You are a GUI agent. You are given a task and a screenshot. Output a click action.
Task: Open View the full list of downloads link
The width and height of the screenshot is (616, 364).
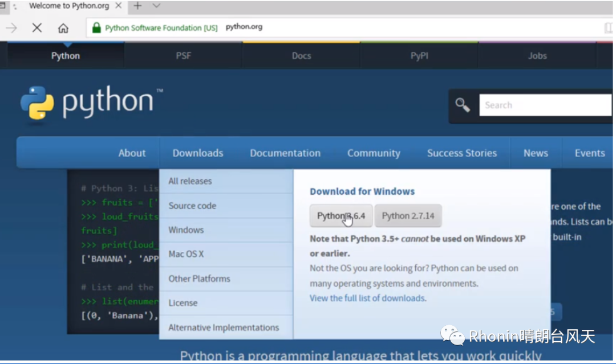368,298
